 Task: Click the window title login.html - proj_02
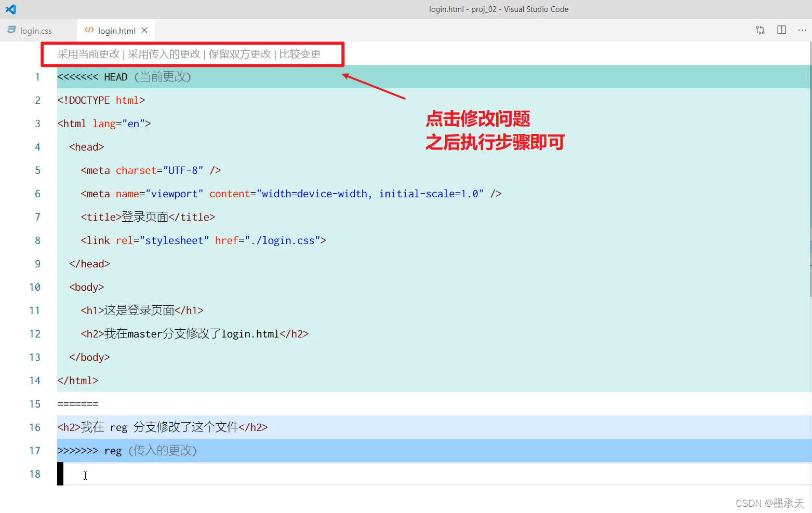498,9
